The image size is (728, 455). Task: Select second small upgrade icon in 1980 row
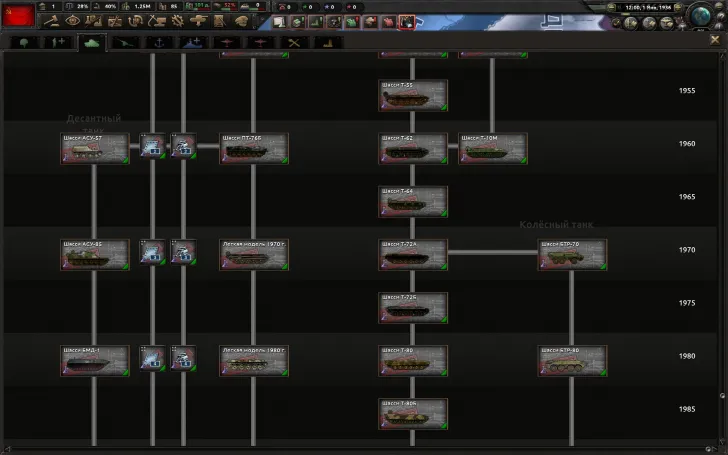[x=183, y=358]
